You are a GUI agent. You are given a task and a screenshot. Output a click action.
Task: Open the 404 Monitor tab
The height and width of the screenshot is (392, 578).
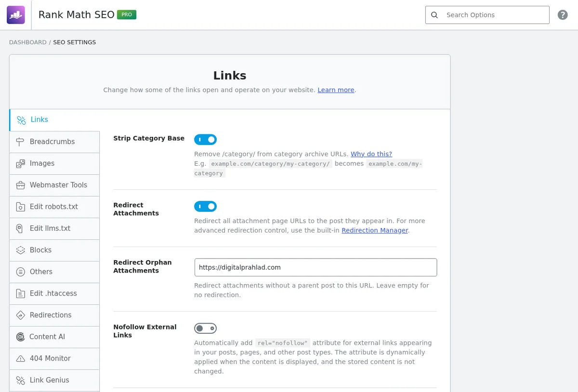pos(54,358)
